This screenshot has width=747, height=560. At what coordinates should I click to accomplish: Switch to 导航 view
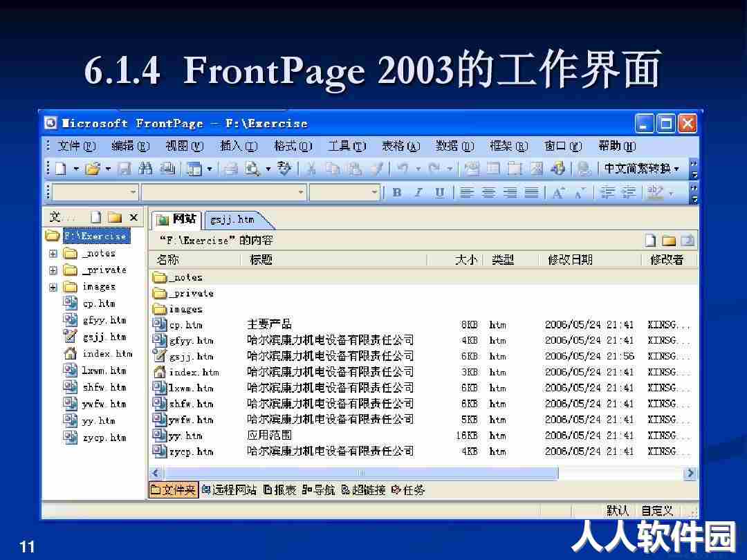(319, 489)
